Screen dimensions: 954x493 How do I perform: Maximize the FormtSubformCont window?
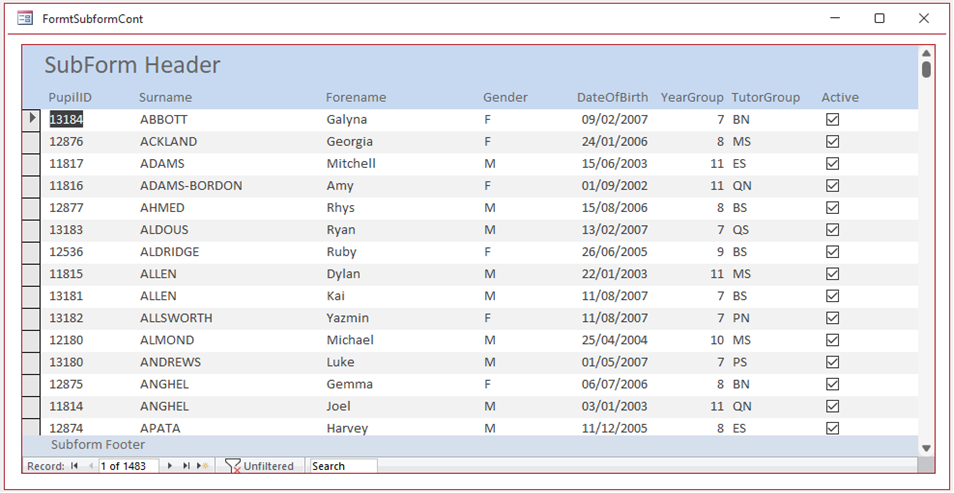pos(879,19)
